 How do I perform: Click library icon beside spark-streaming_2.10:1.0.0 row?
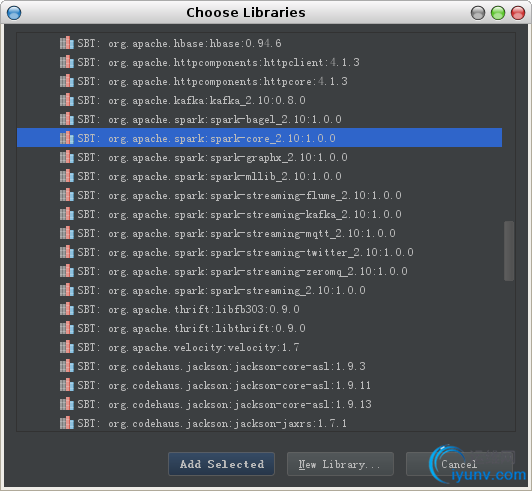(66, 290)
